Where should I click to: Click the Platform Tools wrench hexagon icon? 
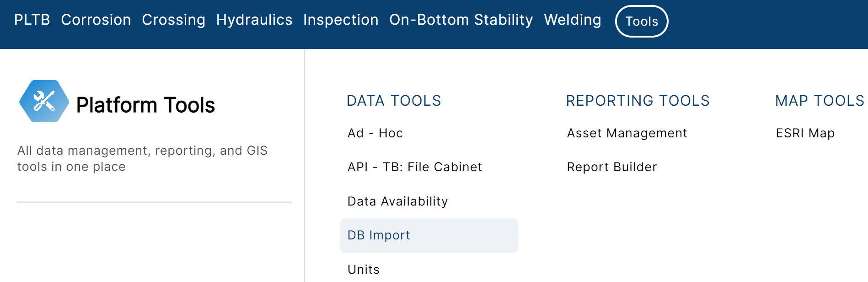[44, 101]
